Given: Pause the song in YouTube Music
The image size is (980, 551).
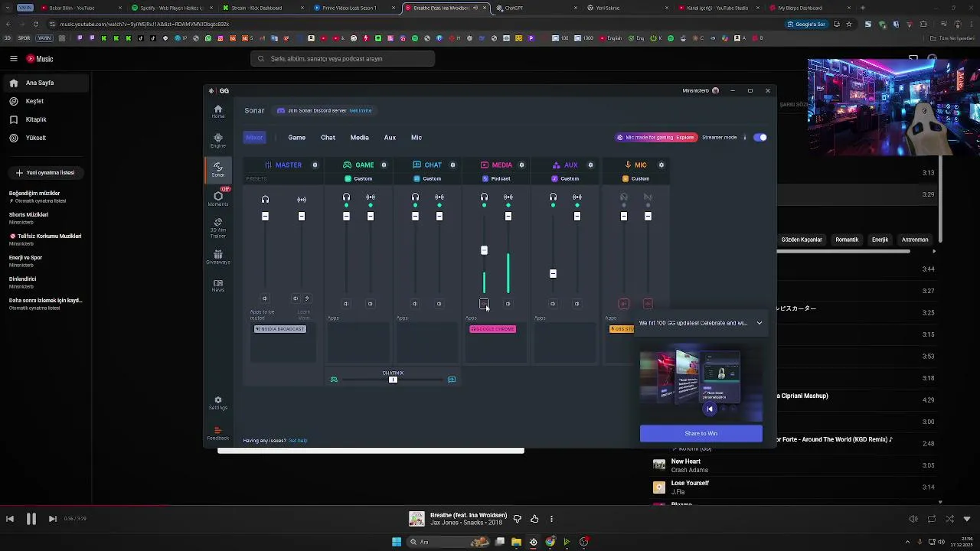Looking at the screenshot, I should tap(31, 519).
